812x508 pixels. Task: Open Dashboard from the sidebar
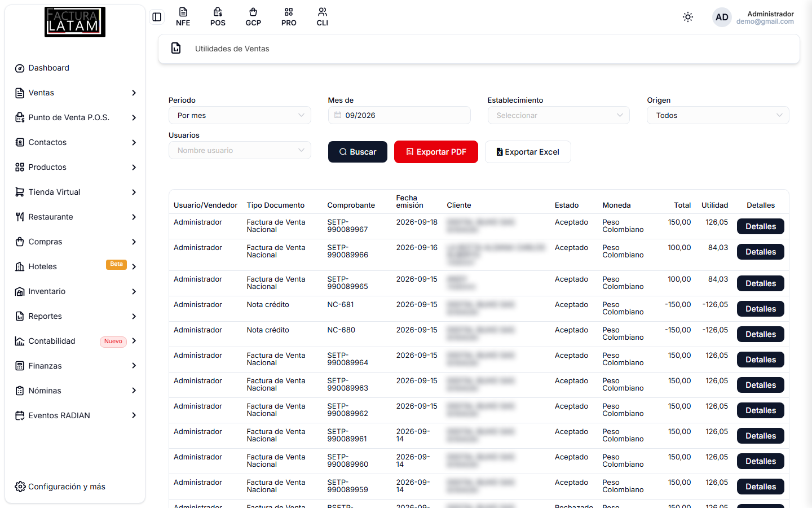(x=75, y=68)
